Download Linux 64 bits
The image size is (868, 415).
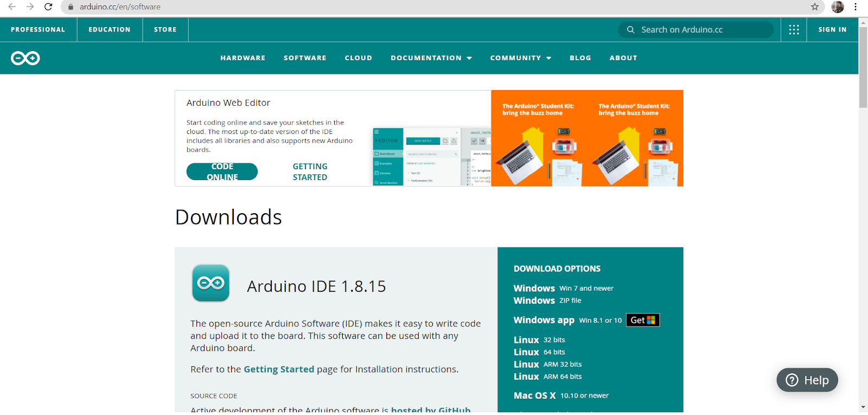click(x=539, y=352)
